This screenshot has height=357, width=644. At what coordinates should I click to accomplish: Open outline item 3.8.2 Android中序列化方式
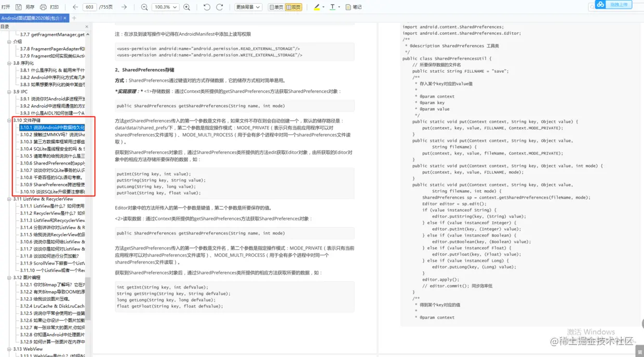pyautogui.click(x=52, y=77)
